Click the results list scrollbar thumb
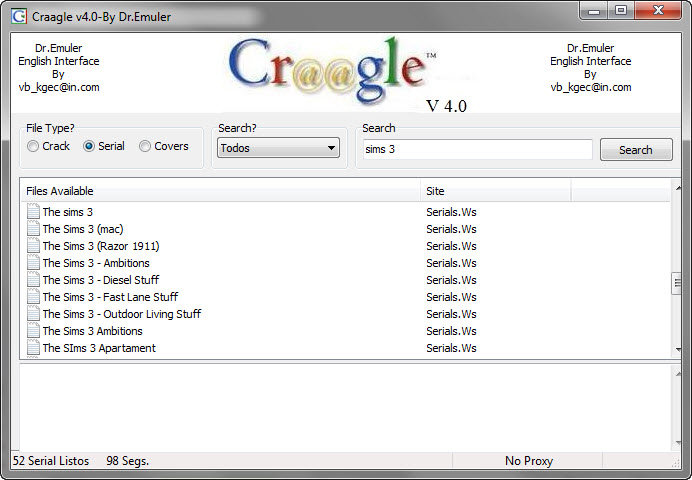692x480 pixels. [x=677, y=283]
